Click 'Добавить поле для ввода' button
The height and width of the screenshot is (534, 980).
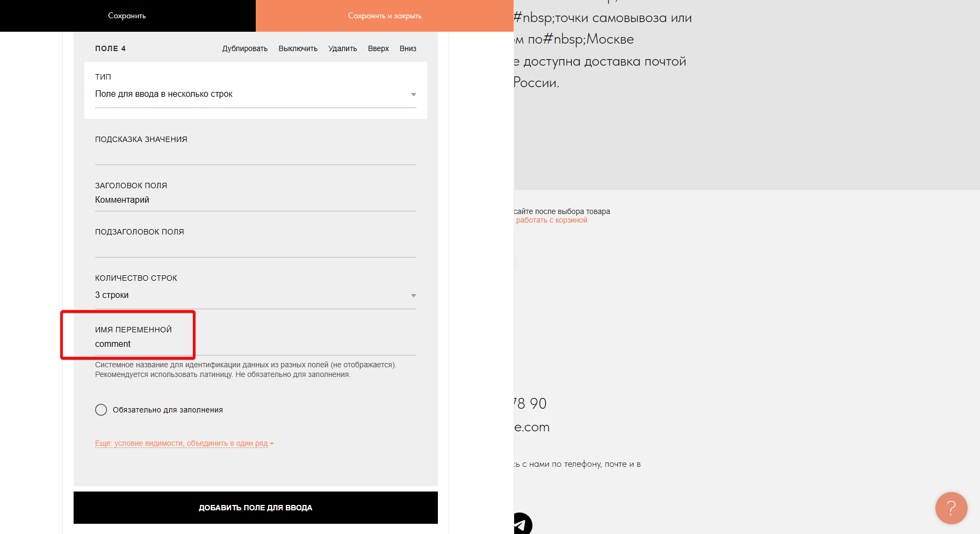(255, 508)
